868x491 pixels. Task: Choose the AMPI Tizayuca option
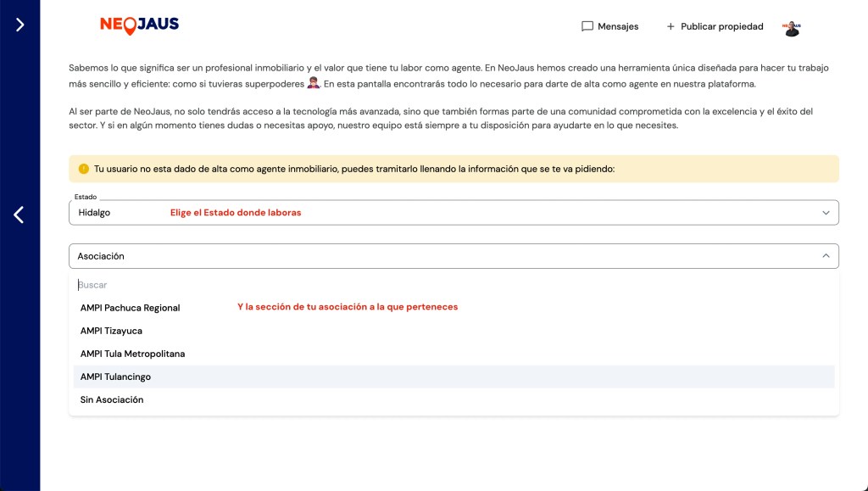click(x=111, y=331)
